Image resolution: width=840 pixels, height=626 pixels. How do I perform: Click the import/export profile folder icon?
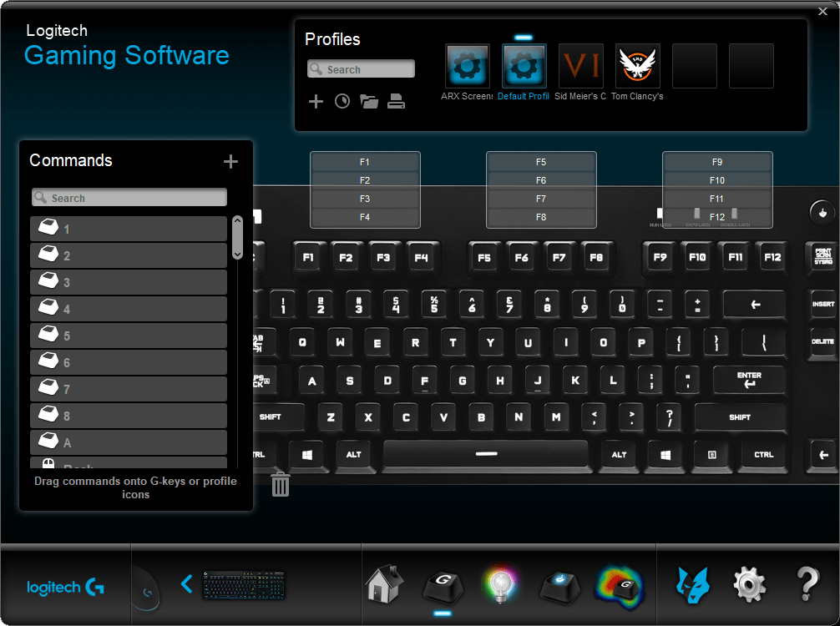[369, 102]
